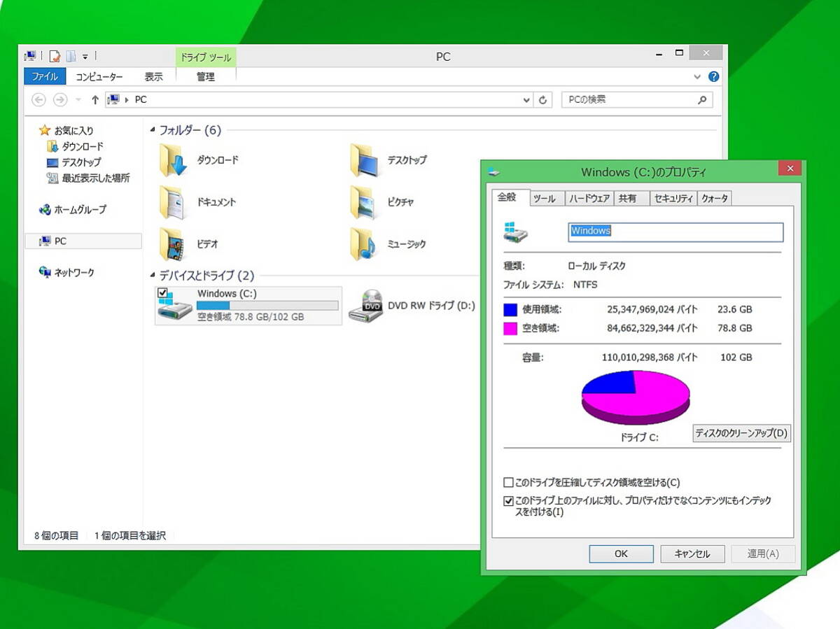This screenshot has width=840, height=629.
Task: Click the PCの検索 search box
Action: (x=637, y=100)
